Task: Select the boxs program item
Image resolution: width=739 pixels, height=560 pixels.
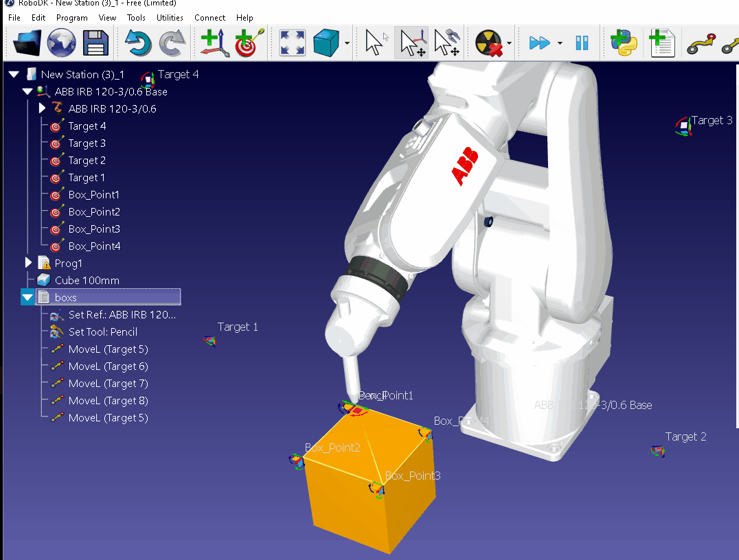Action: [x=108, y=297]
